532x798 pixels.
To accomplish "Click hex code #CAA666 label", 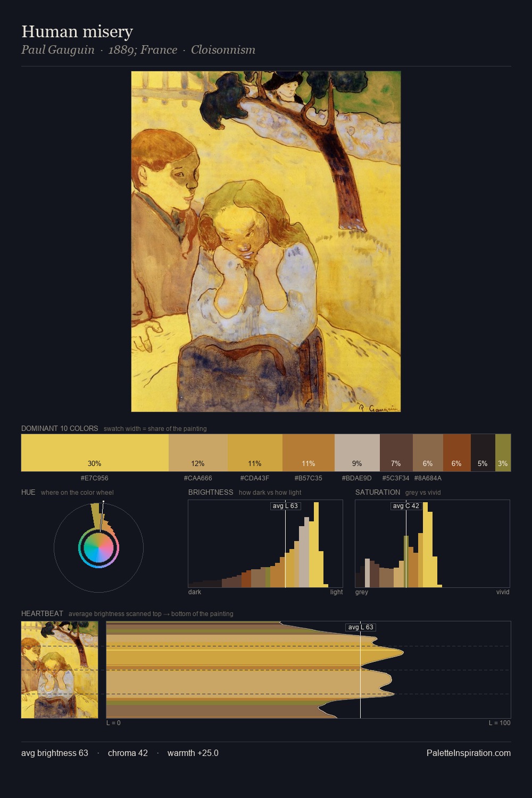I will tap(198, 478).
